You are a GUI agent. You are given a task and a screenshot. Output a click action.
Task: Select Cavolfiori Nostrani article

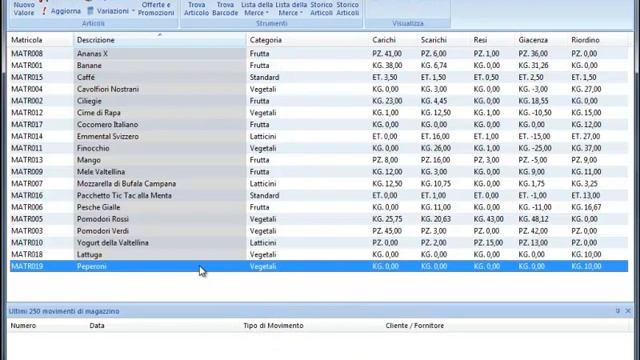[108, 89]
